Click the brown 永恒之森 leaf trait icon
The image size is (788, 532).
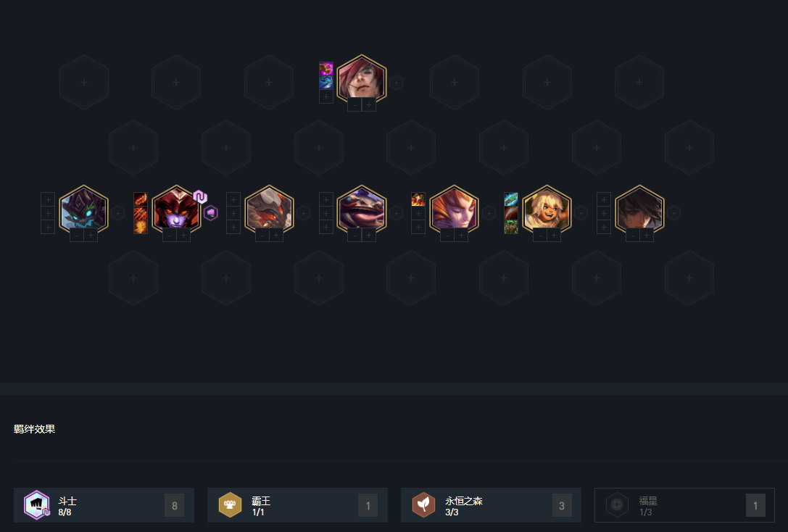pyautogui.click(x=423, y=505)
